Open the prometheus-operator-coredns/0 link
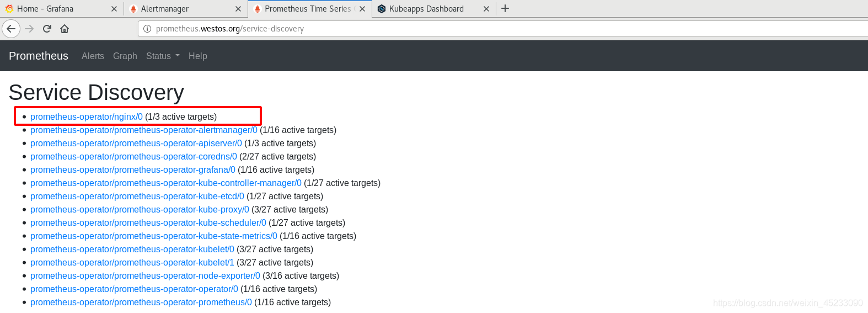The image size is (868, 313). pyautogui.click(x=133, y=156)
